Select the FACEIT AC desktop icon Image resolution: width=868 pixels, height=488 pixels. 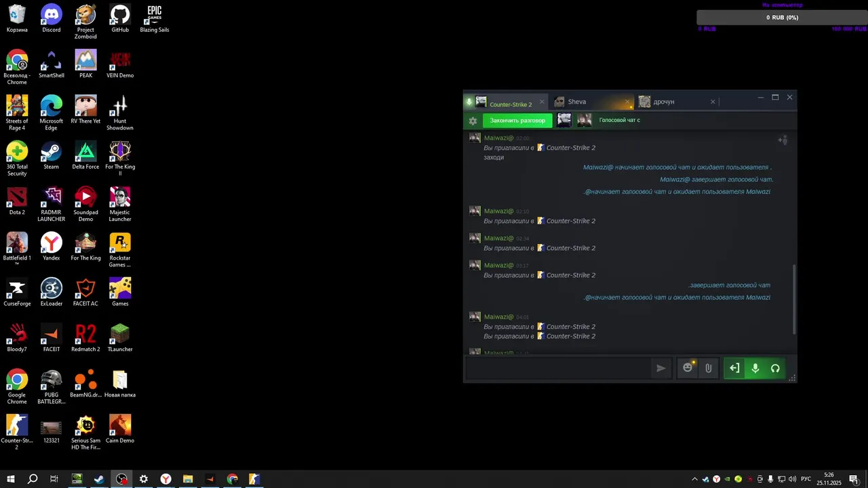[85, 292]
